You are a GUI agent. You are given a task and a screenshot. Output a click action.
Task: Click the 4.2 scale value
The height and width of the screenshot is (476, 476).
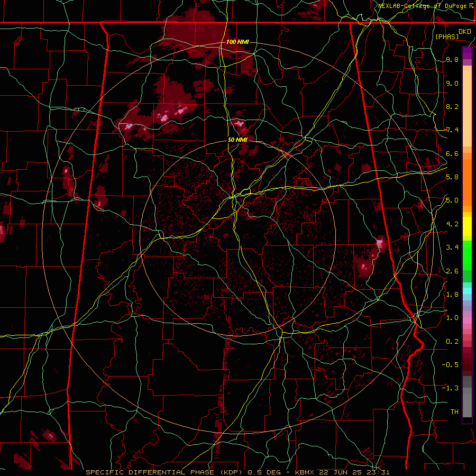(x=452, y=224)
